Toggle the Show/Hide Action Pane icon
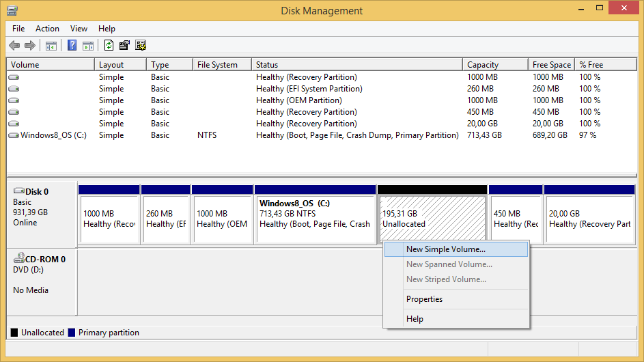 point(88,46)
